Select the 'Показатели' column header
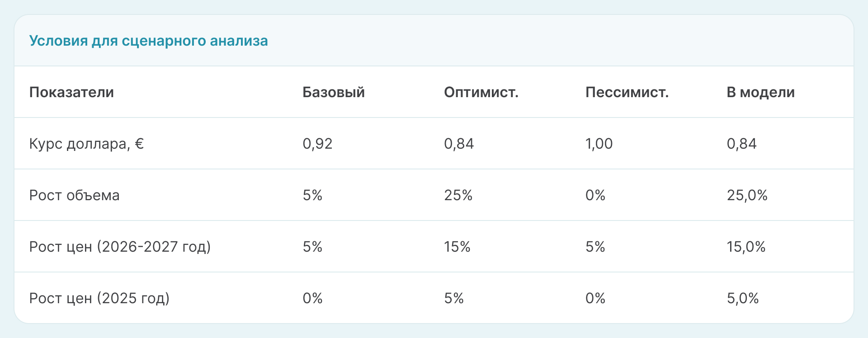 [71, 92]
